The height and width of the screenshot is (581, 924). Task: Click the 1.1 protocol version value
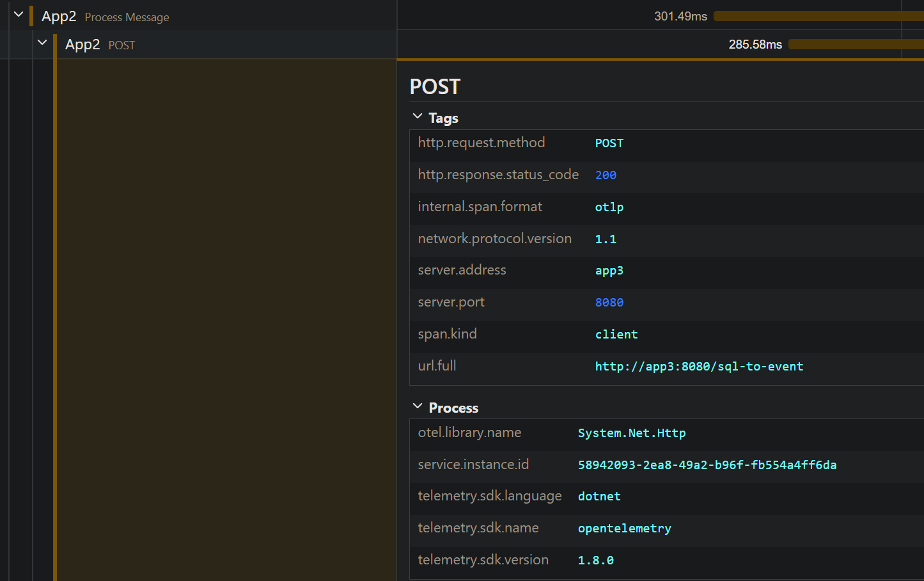[606, 239]
